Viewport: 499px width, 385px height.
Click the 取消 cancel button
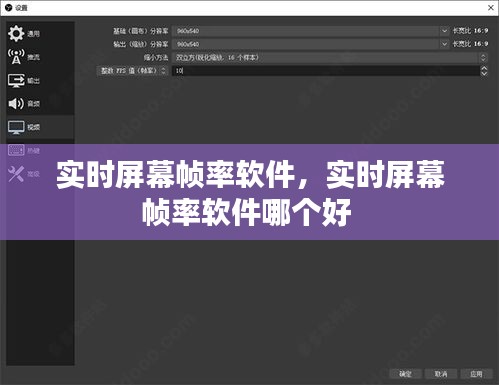click(441, 374)
